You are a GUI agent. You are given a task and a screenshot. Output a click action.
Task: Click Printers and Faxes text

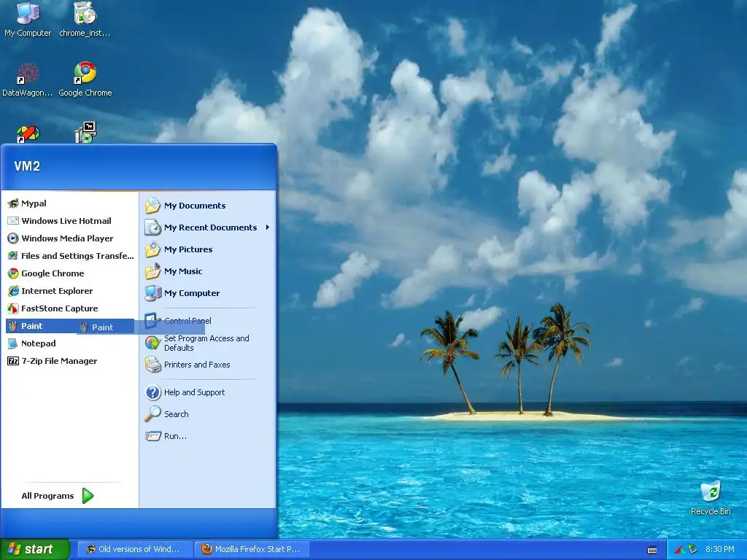pos(197,365)
